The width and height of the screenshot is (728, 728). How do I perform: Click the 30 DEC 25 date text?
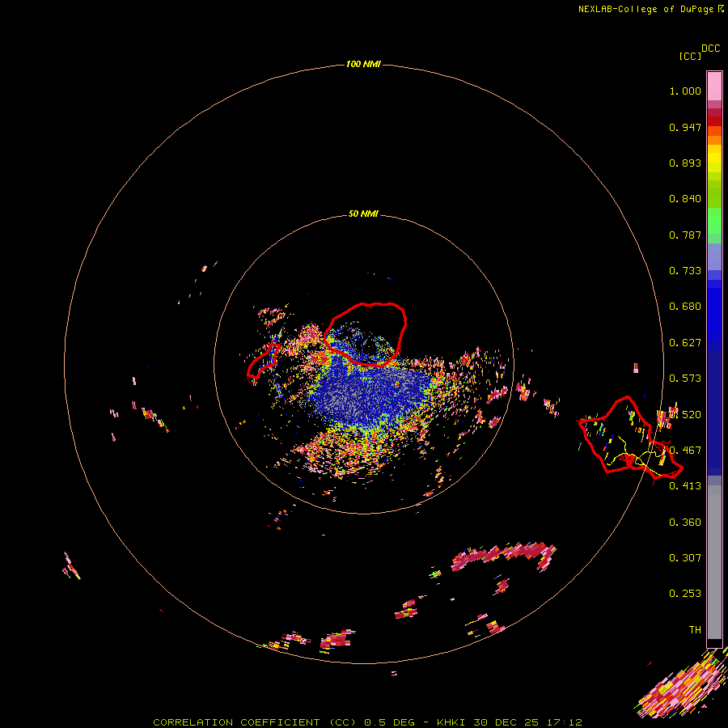pyautogui.click(x=506, y=722)
